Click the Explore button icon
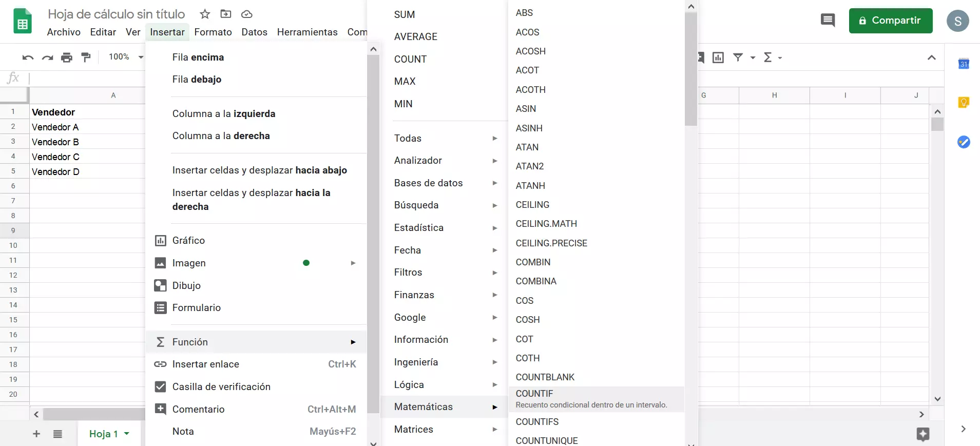The image size is (980, 446). [x=923, y=434]
